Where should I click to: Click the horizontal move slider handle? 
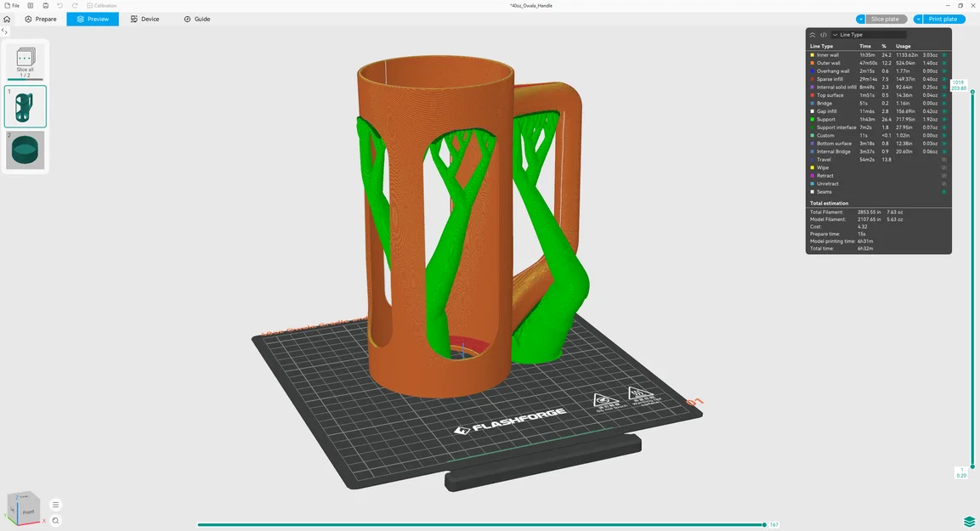[x=764, y=525]
